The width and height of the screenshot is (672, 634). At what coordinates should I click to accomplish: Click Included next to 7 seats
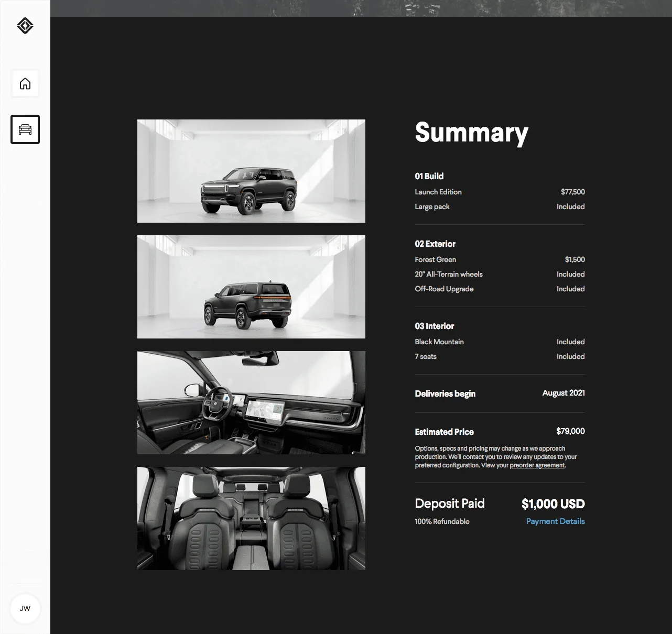(x=571, y=356)
